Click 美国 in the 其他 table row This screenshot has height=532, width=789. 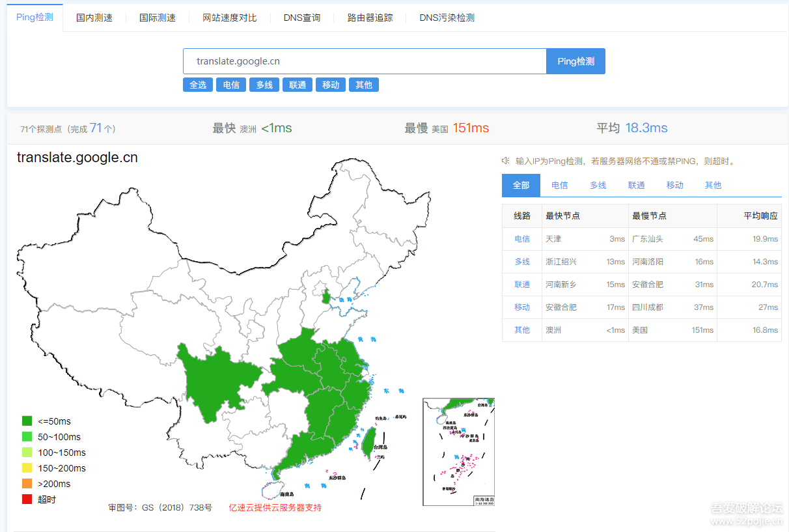[x=640, y=330]
